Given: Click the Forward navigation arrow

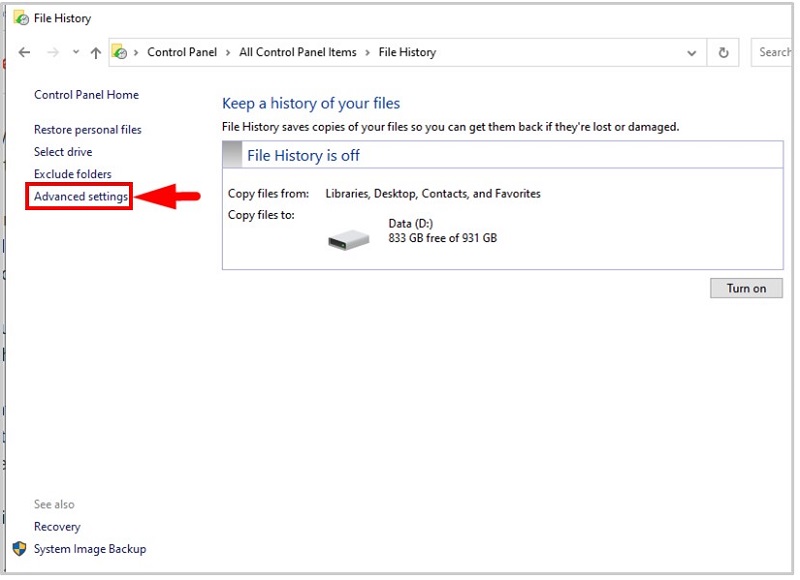Looking at the screenshot, I should point(53,52).
